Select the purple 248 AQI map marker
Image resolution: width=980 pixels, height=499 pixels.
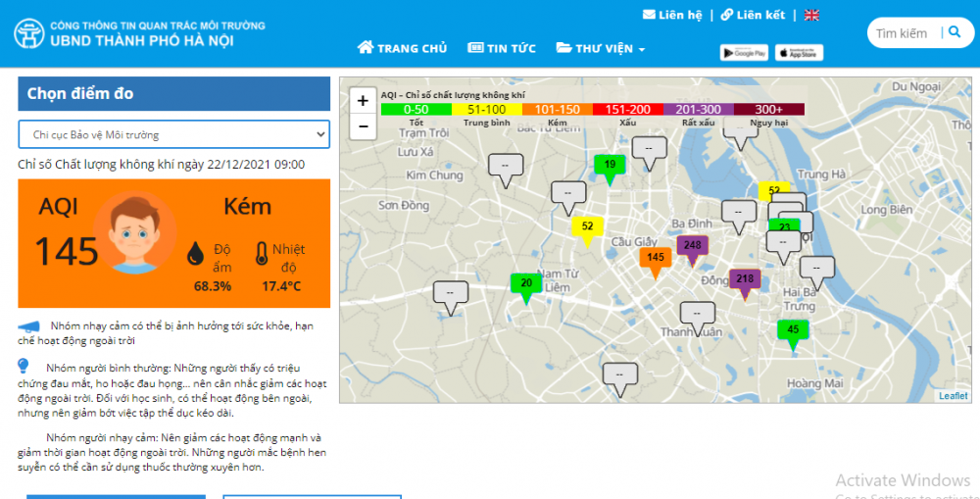click(x=693, y=246)
